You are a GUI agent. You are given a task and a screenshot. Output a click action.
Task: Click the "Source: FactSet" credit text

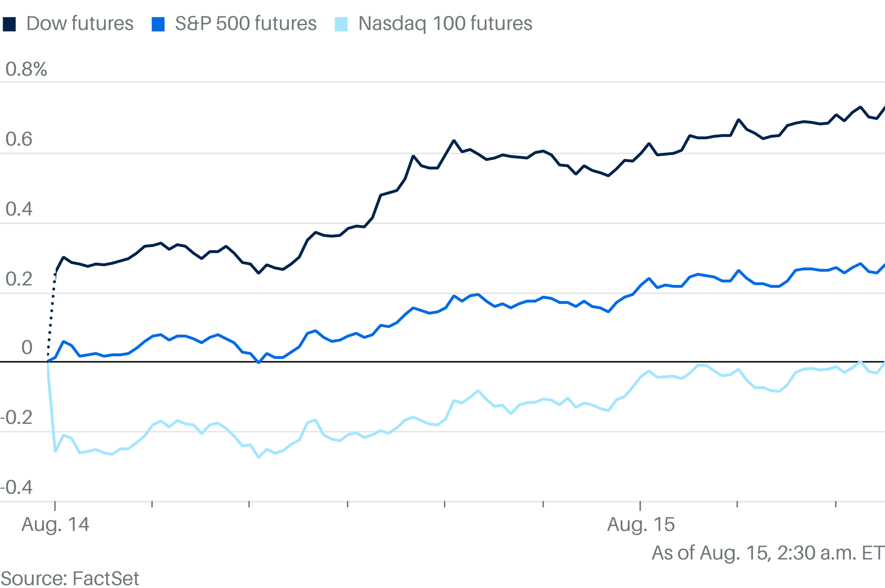click(x=70, y=578)
